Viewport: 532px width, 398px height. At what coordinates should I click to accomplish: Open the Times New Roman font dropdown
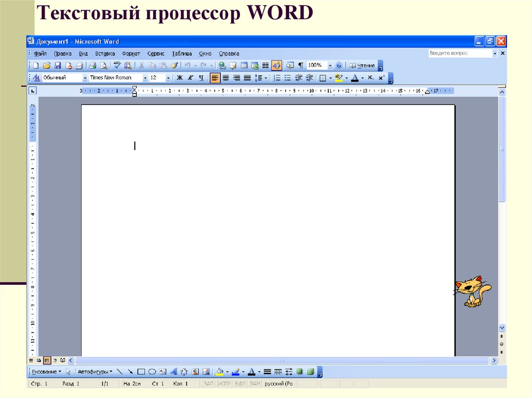coord(145,78)
